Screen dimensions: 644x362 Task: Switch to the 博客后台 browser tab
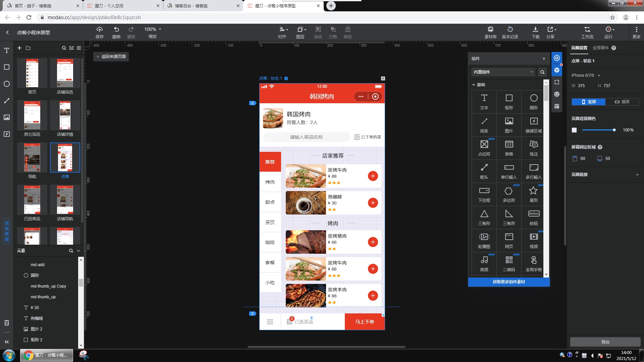pyautogui.click(x=191, y=6)
